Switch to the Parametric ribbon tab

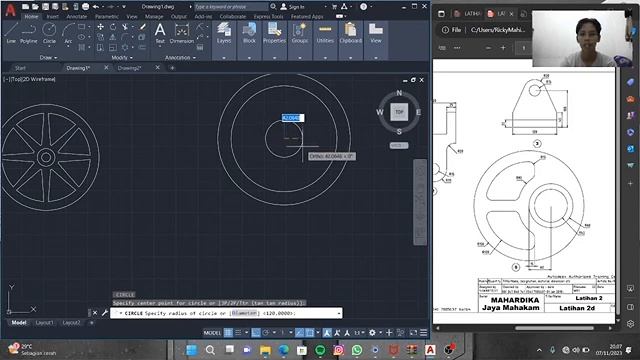click(107, 17)
